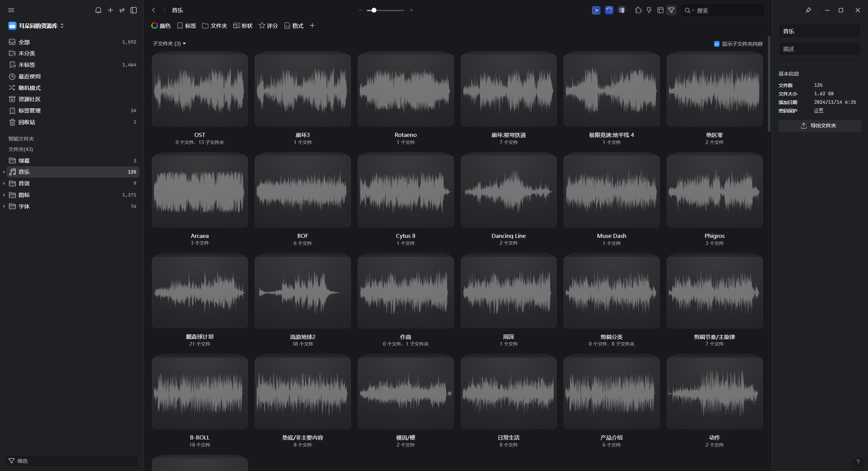This screenshot has width=868, height=471.
Task: Open the 格式 filter tab
Action: coord(294,26)
